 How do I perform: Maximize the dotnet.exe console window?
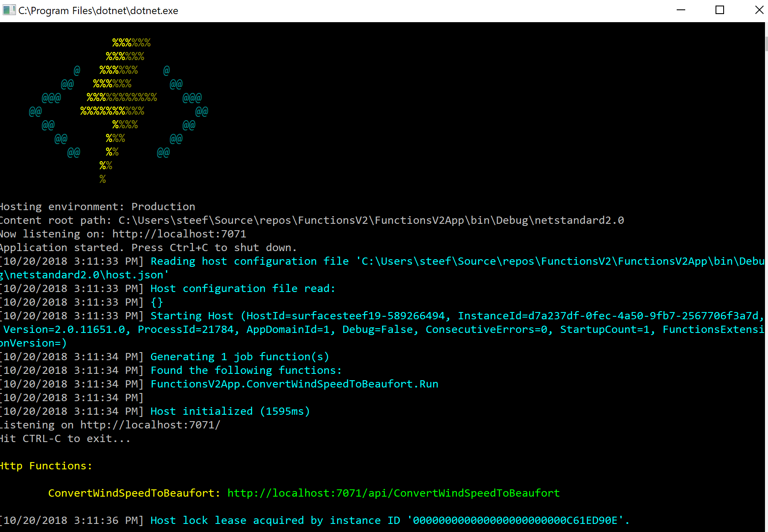point(720,10)
